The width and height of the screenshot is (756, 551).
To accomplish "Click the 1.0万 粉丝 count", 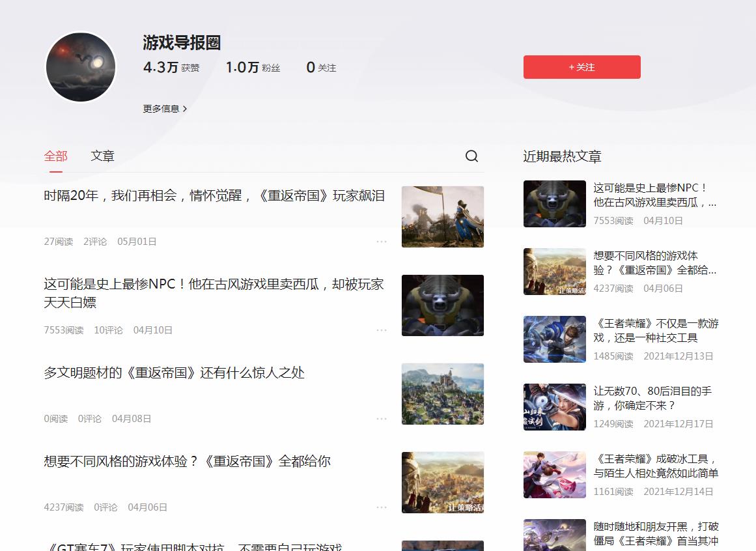I will (253, 68).
